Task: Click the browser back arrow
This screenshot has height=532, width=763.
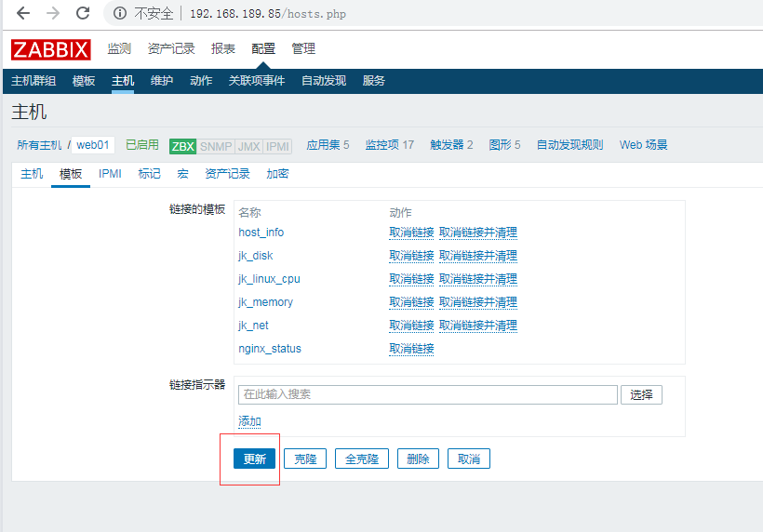Action: click(x=23, y=13)
